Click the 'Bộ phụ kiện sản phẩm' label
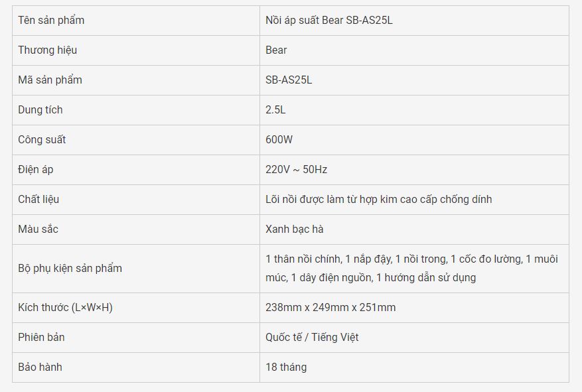Screen dimensions: 582x392 pyautogui.click(x=70, y=269)
